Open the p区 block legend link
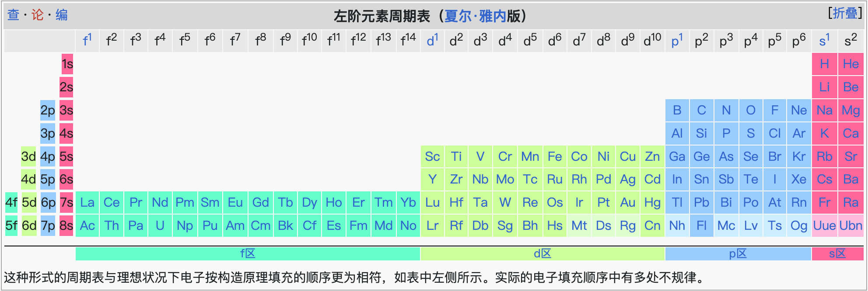The width and height of the screenshot is (868, 291). pyautogui.click(x=738, y=253)
